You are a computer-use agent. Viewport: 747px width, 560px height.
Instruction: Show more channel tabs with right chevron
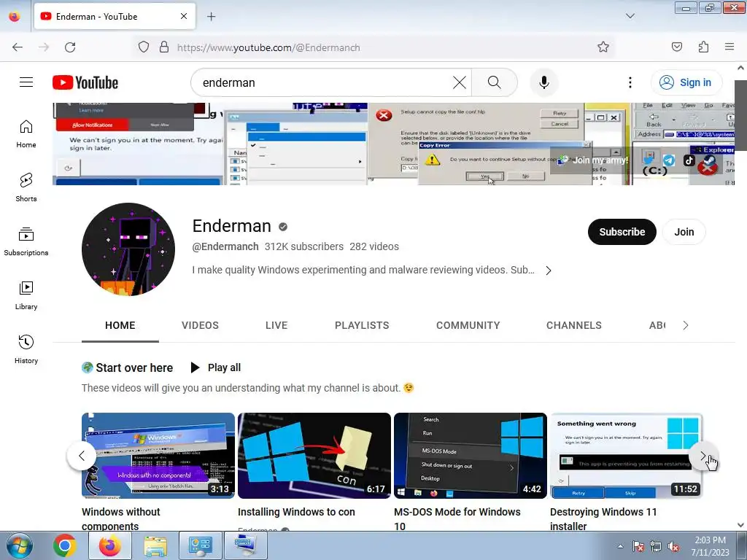686,325
